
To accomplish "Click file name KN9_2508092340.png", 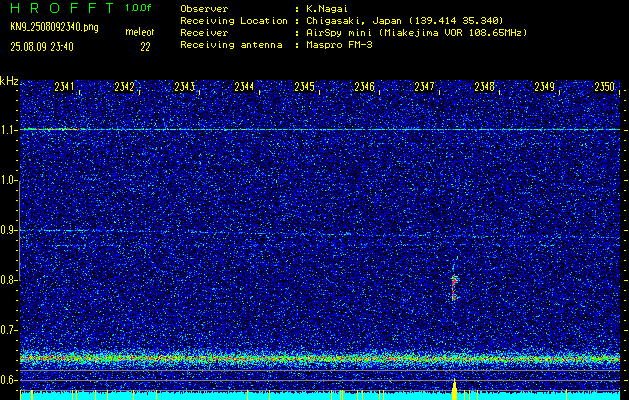I will pos(54,27).
